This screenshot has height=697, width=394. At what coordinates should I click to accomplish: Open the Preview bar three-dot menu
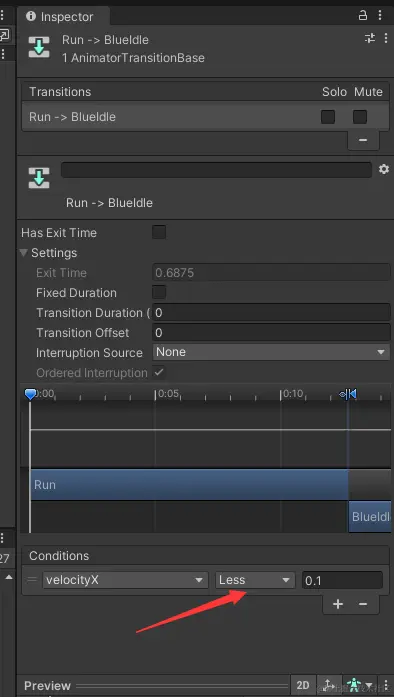[385, 685]
